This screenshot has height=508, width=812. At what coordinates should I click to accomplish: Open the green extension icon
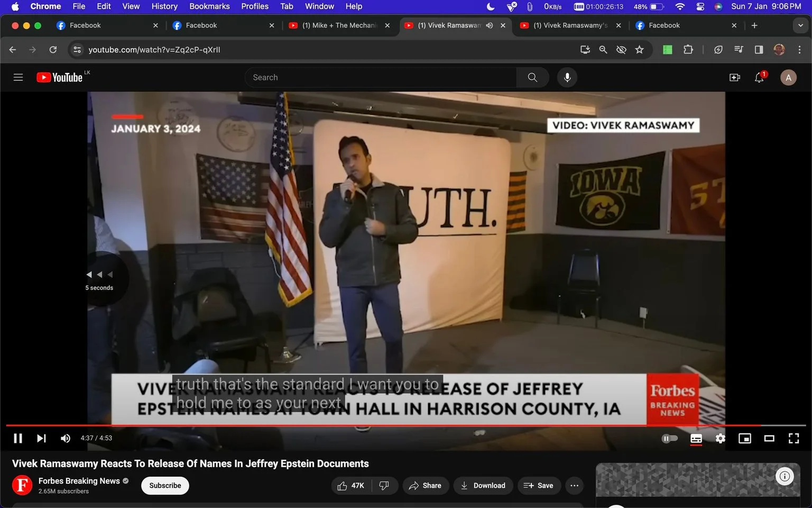click(x=668, y=50)
